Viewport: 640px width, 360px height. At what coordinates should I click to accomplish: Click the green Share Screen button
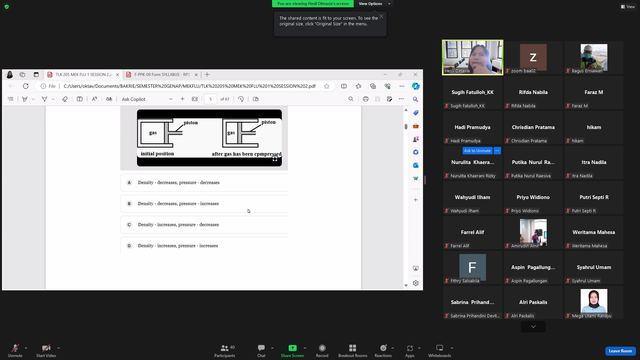point(292,350)
